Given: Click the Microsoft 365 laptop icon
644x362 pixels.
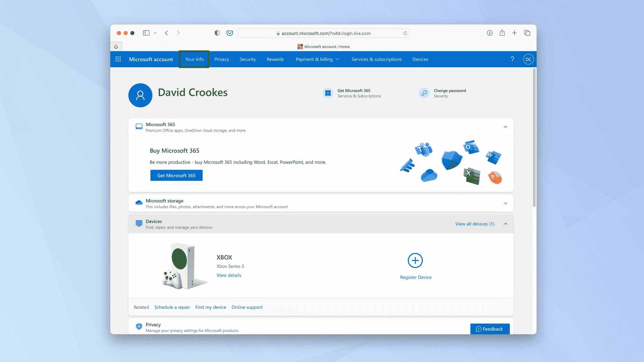Looking at the screenshot, I should tap(139, 126).
